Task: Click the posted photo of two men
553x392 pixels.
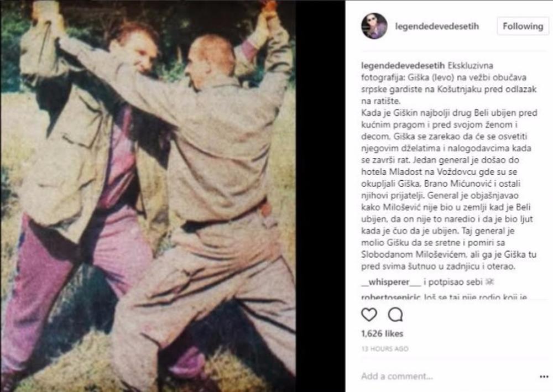Action: pos(148,196)
